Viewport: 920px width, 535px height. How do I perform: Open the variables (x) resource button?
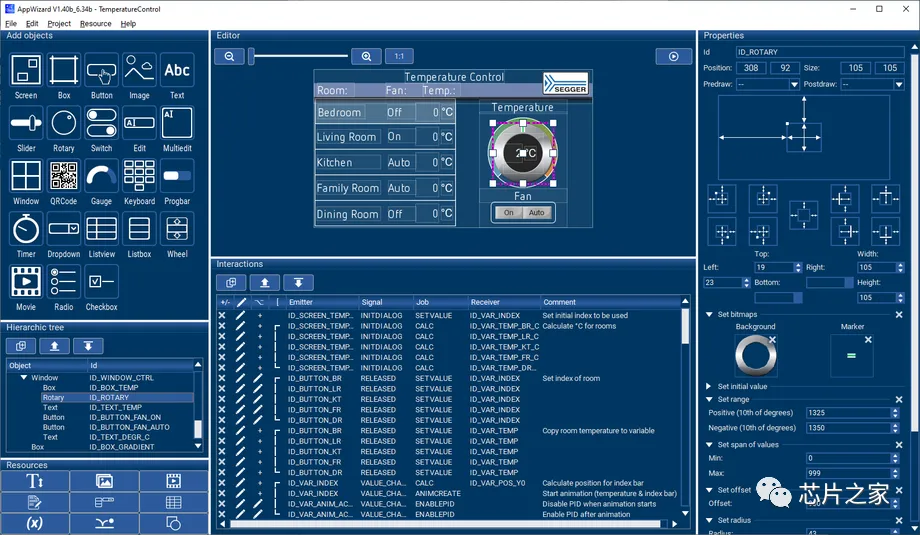pos(35,523)
